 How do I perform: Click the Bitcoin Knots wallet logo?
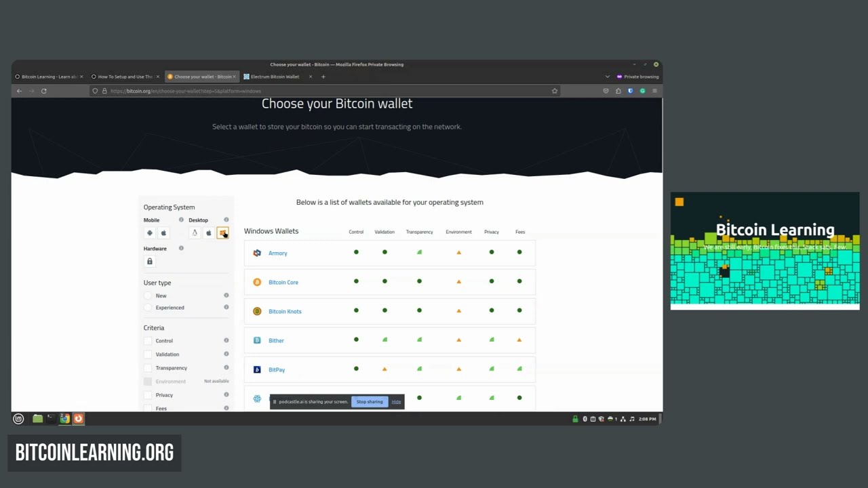coord(257,311)
